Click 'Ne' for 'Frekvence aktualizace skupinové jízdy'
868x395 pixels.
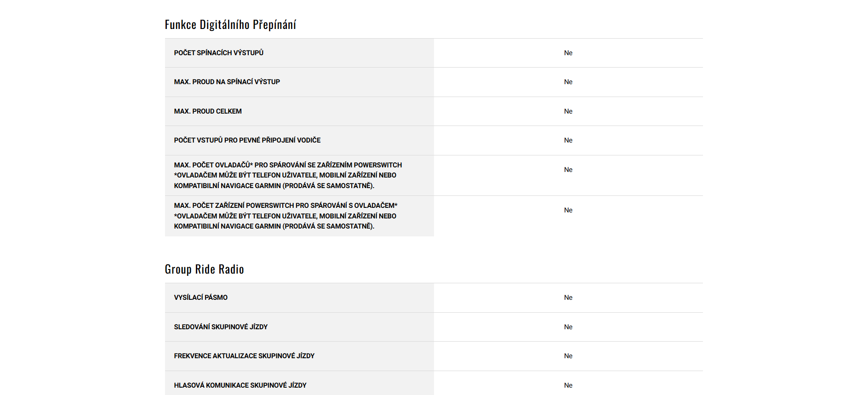[568, 356]
